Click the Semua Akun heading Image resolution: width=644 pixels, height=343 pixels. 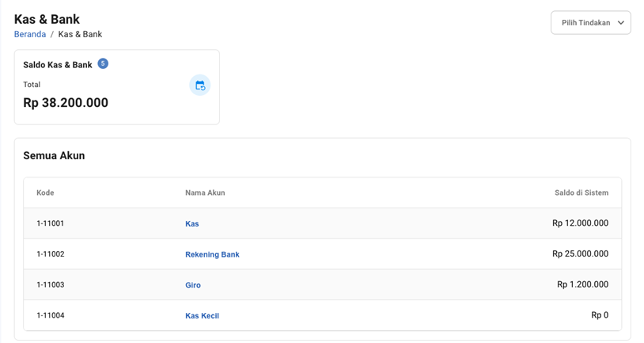pyautogui.click(x=54, y=156)
